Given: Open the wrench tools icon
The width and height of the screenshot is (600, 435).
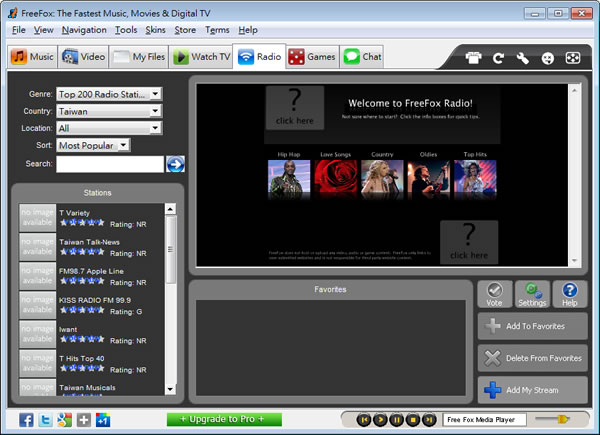Looking at the screenshot, I should 523,58.
